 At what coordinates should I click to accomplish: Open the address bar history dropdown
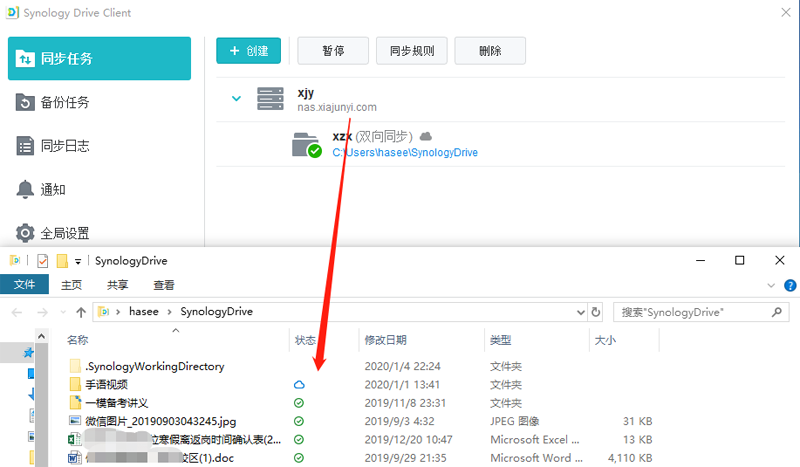(581, 312)
